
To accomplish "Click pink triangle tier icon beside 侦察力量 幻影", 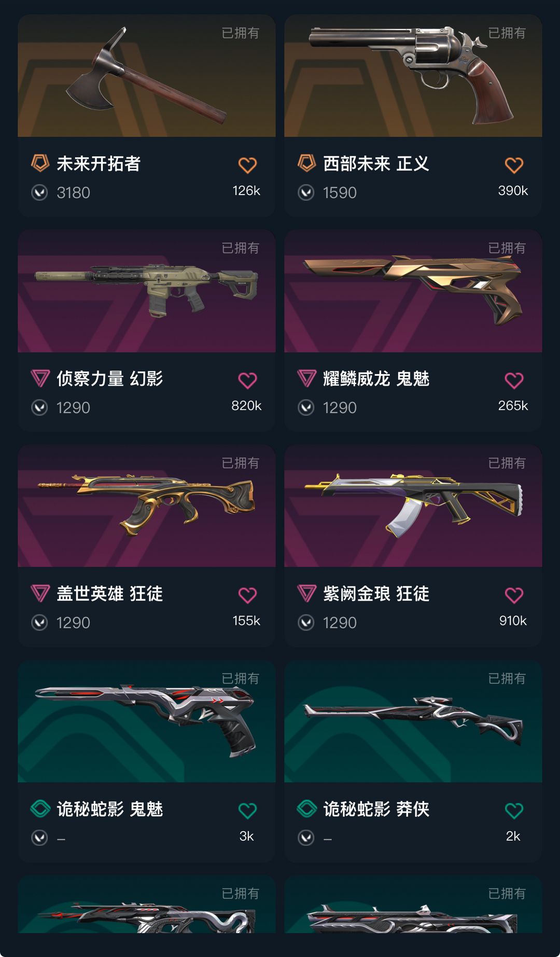I will point(40,378).
